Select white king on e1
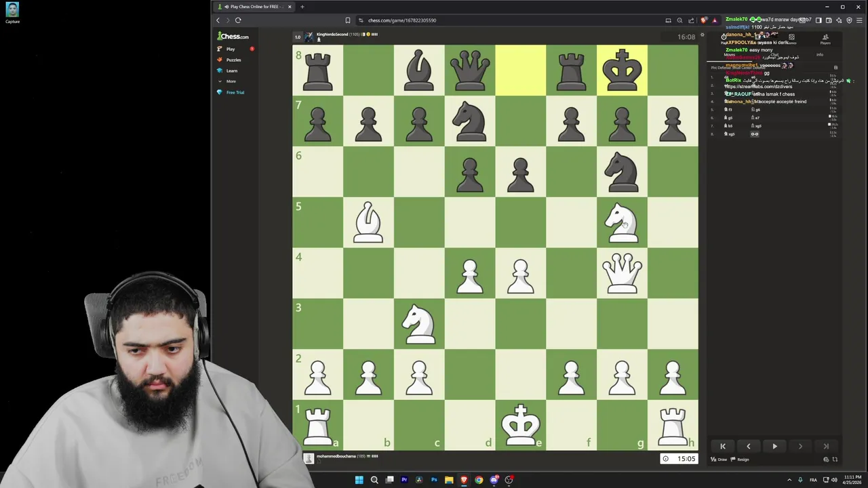The height and width of the screenshot is (488, 868). (520, 425)
